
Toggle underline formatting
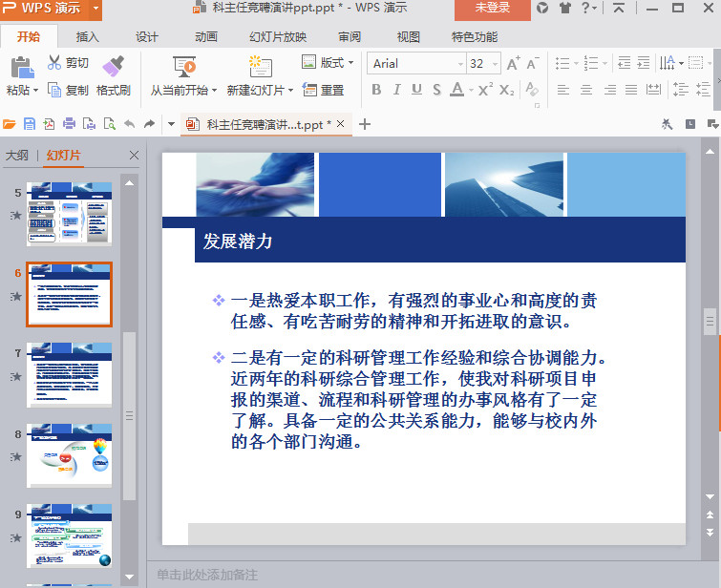coord(416,90)
